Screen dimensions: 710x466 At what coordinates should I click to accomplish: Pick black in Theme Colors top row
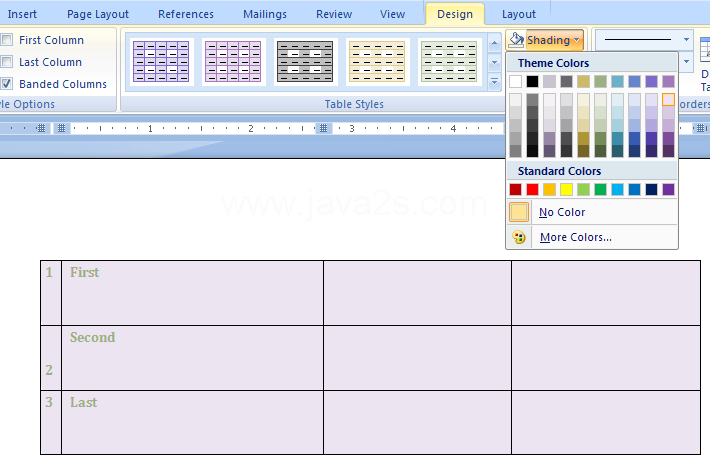click(532, 82)
